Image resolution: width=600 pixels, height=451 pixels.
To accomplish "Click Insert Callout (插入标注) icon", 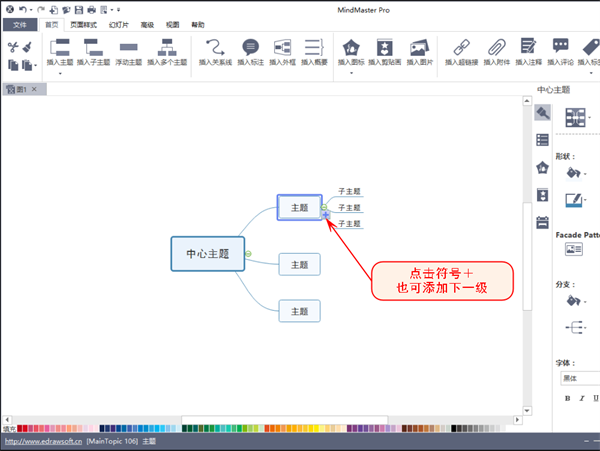I will [250, 47].
